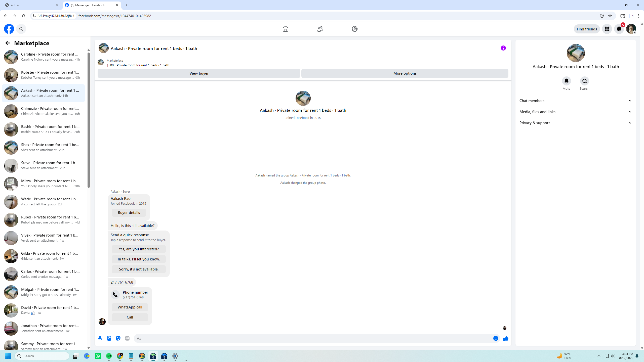Open the Wade private room conversation
The width and height of the screenshot is (644, 362).
[x=43, y=202]
